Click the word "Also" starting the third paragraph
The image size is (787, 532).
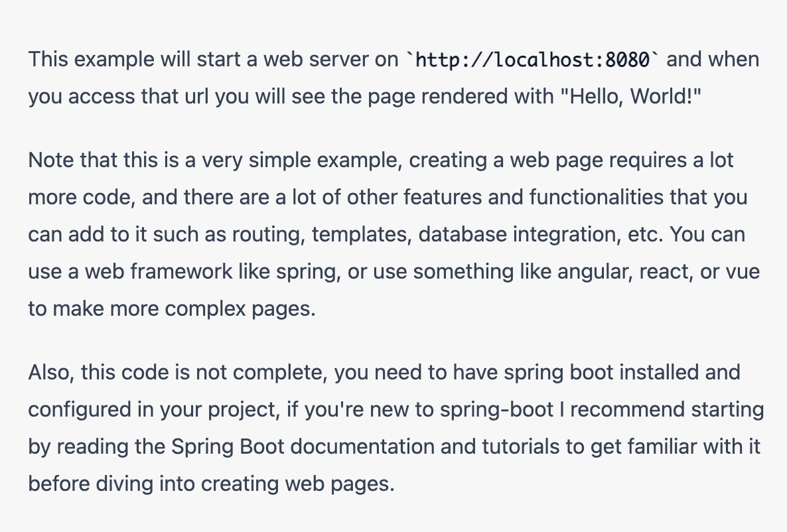click(x=50, y=373)
